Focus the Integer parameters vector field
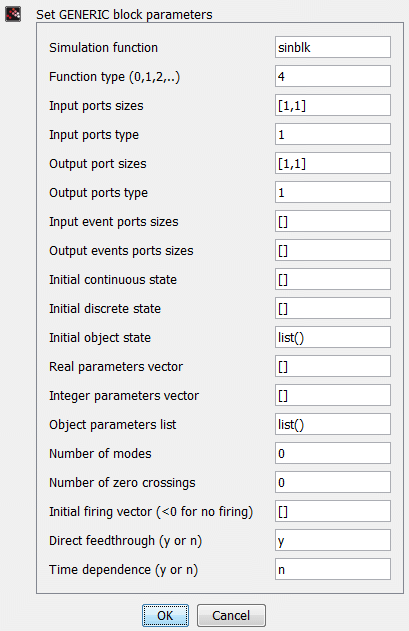409x631 pixels. tap(333, 395)
